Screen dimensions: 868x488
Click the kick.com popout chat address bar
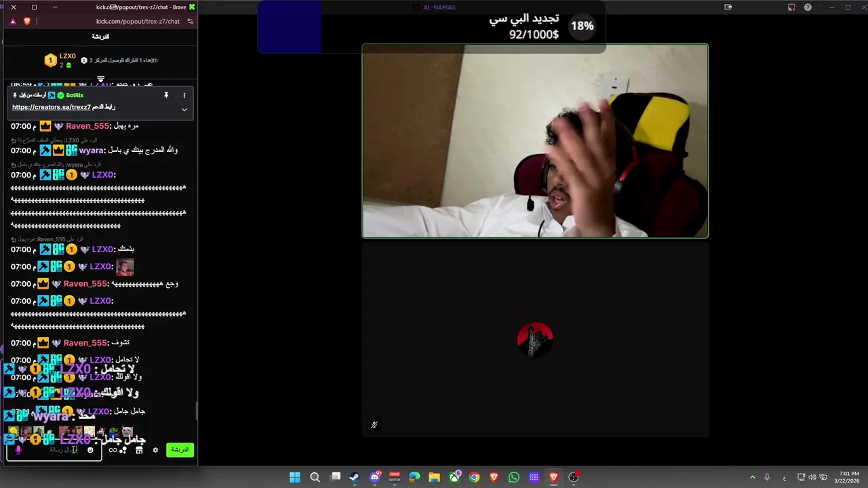coord(138,21)
